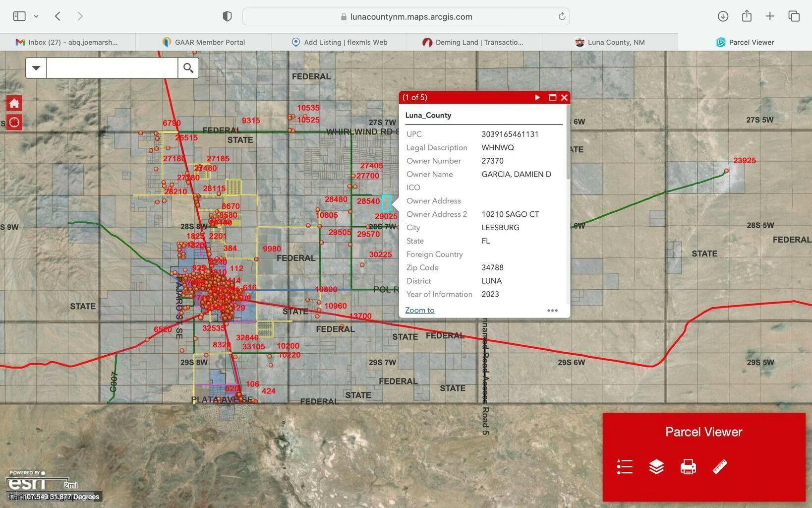Toggle Safari sidebar panel button
The width and height of the screenshot is (812, 508).
[19, 16]
